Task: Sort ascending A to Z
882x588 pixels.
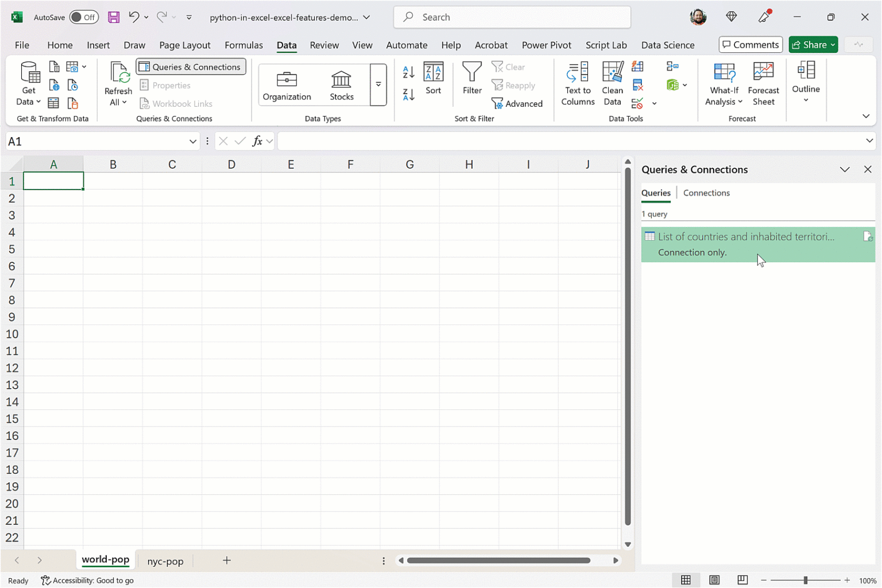Action: click(x=408, y=72)
